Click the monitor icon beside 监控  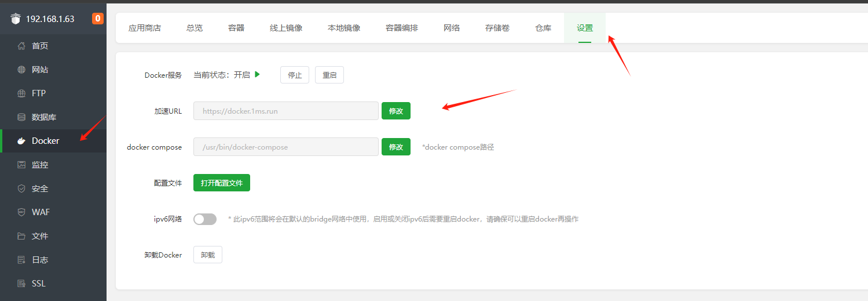tap(21, 165)
